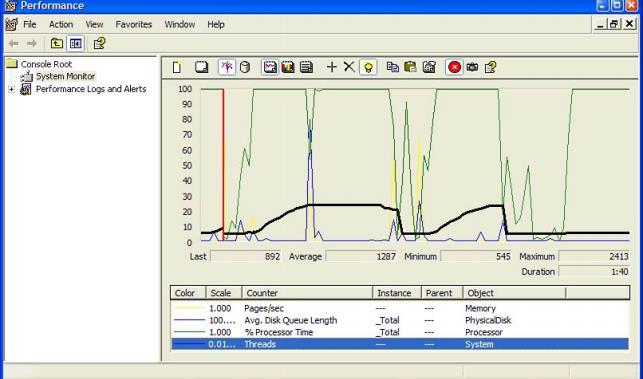643x379 pixels.
Task: Click the Delete counter X icon
Action: (349, 67)
